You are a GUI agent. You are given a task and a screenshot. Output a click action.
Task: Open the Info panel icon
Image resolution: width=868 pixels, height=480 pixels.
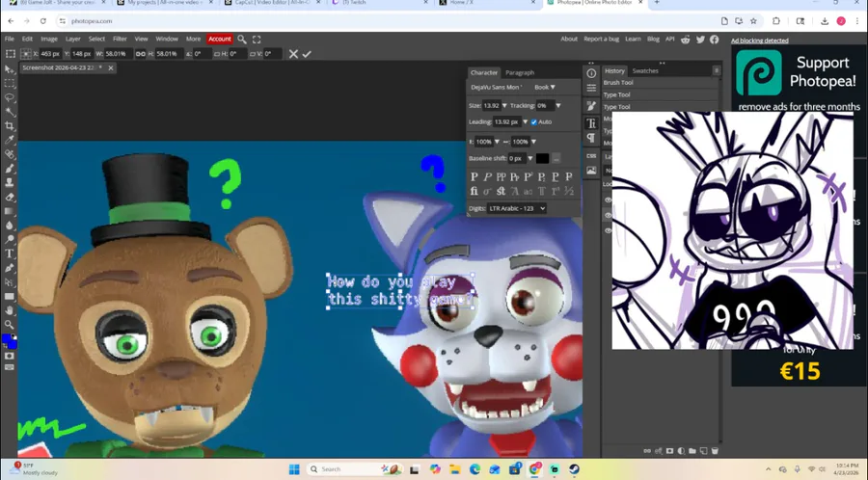click(591, 73)
